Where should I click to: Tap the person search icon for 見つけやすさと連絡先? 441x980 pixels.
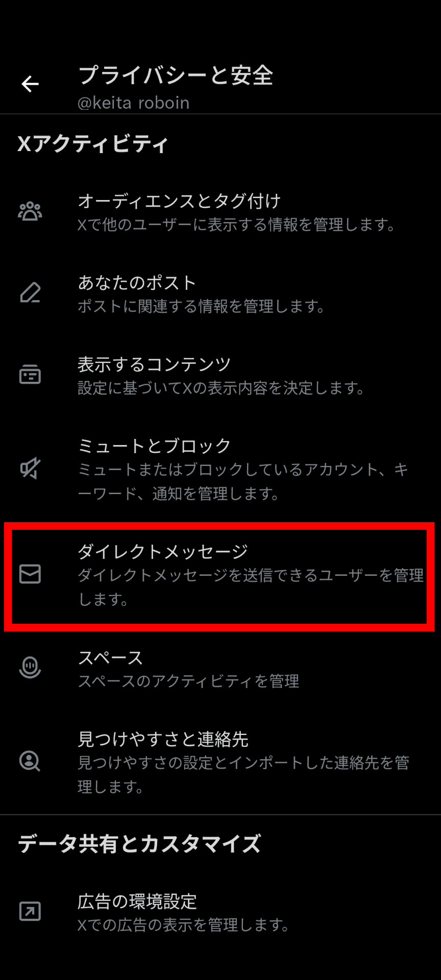tap(30, 761)
